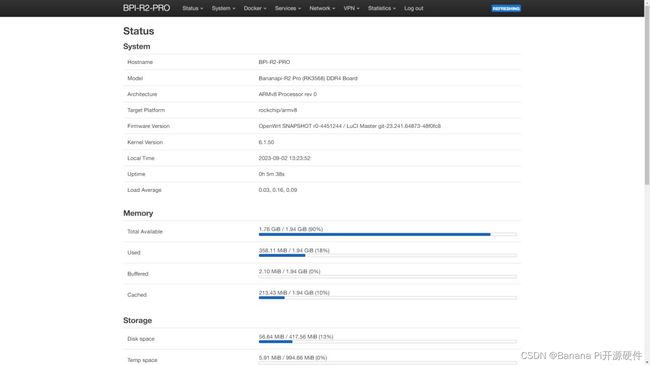Image resolution: width=650 pixels, height=365 pixels.
Task: Select the Load Average values
Action: point(278,190)
